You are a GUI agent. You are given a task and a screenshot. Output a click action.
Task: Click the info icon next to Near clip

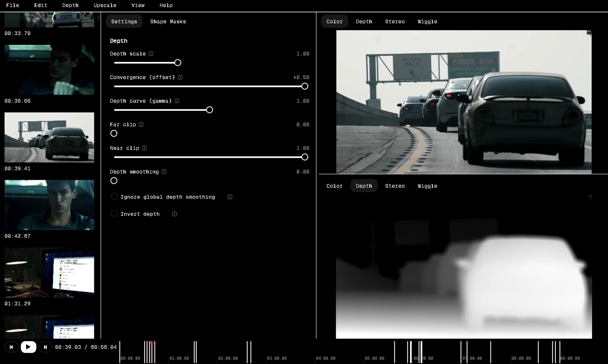click(x=145, y=148)
